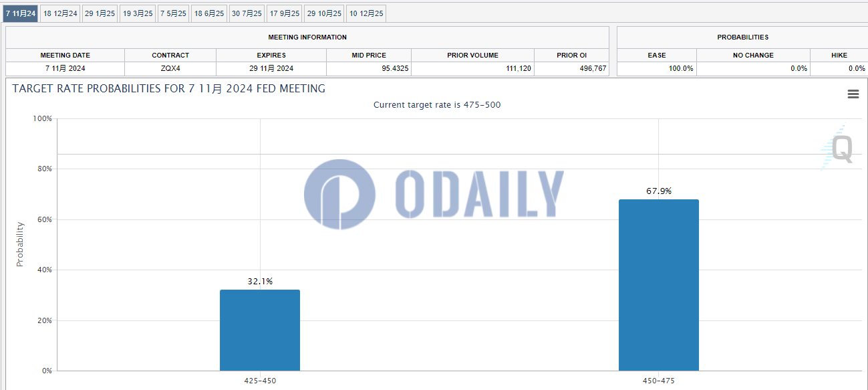Click the 425-450 axis label
The image size is (868, 390).
coord(260,381)
